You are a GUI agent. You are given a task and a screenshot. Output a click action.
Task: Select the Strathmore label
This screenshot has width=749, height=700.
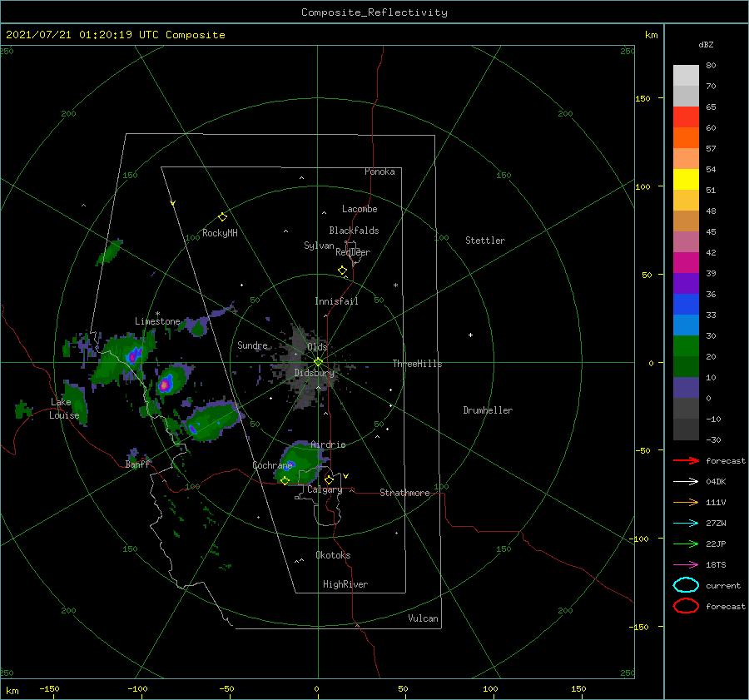(404, 493)
